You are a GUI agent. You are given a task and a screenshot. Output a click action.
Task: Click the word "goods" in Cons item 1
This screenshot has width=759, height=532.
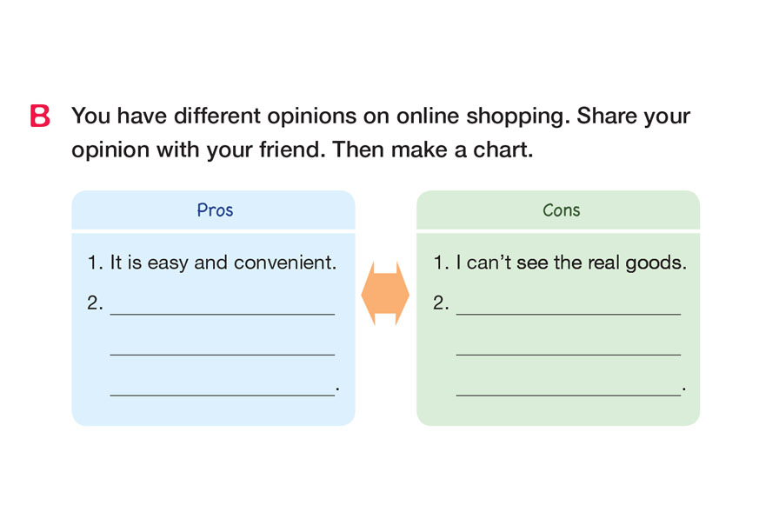[659, 263]
